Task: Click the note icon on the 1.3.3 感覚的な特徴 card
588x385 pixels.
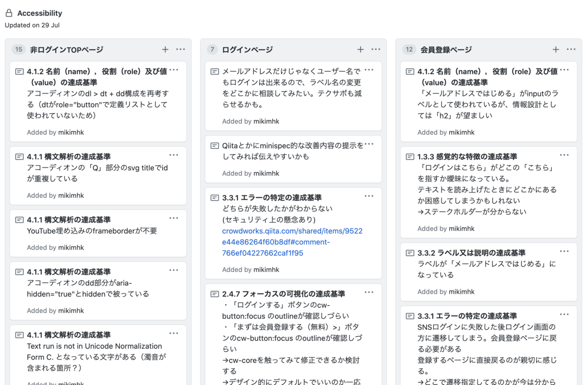Action: tap(409, 157)
